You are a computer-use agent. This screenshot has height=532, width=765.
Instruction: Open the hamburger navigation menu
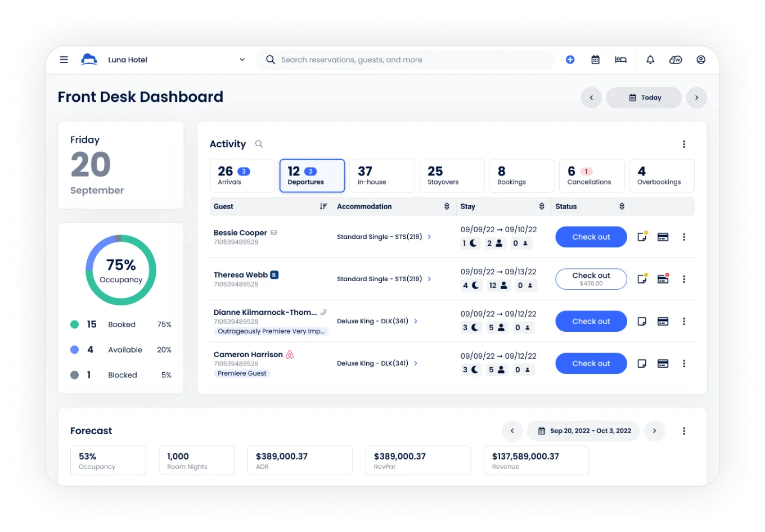[64, 59]
